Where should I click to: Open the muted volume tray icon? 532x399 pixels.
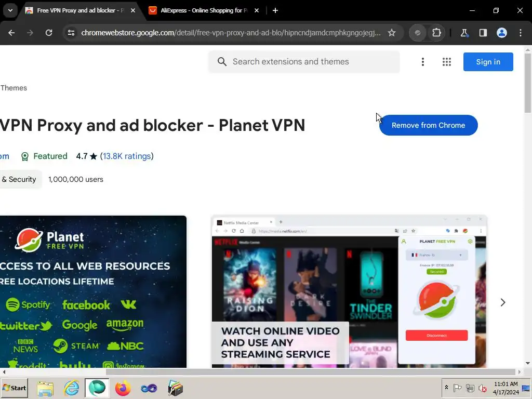click(482, 388)
